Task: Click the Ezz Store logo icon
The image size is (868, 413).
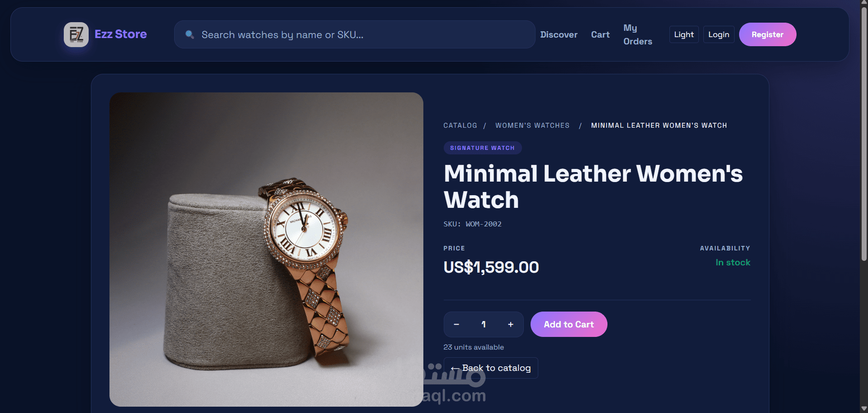Action: click(x=76, y=34)
